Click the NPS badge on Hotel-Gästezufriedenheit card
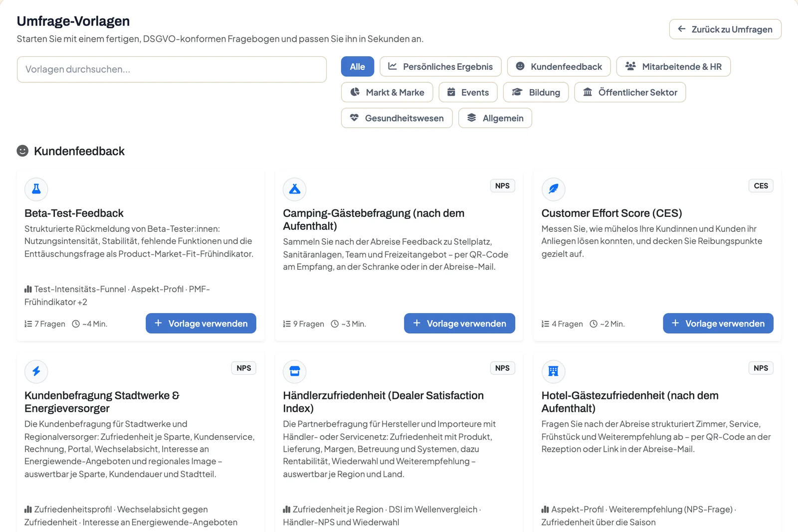Image resolution: width=798 pixels, height=532 pixels. point(761,368)
